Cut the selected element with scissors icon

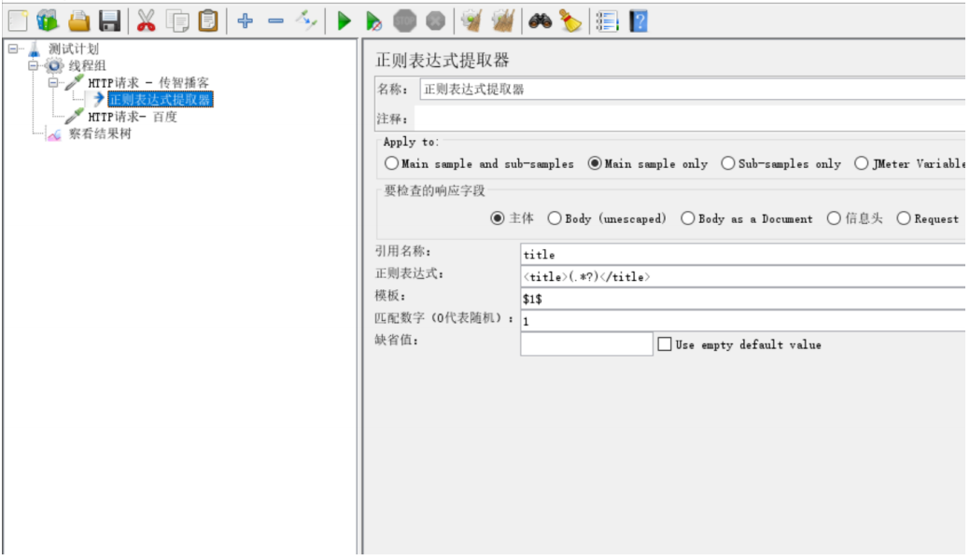pos(146,21)
